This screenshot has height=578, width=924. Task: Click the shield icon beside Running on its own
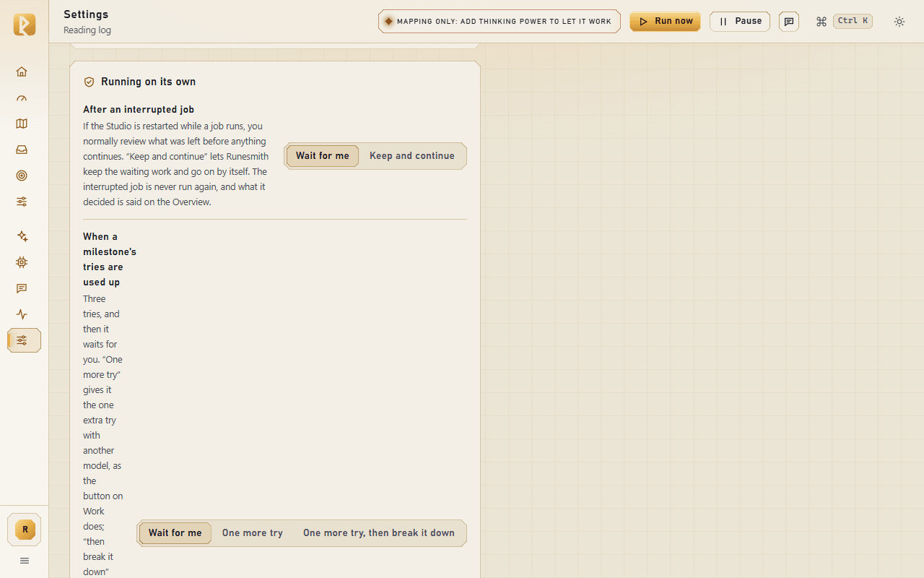click(90, 82)
